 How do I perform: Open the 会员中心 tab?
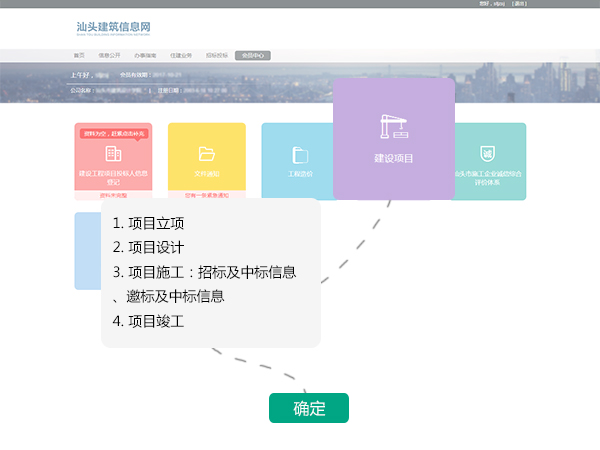(253, 55)
